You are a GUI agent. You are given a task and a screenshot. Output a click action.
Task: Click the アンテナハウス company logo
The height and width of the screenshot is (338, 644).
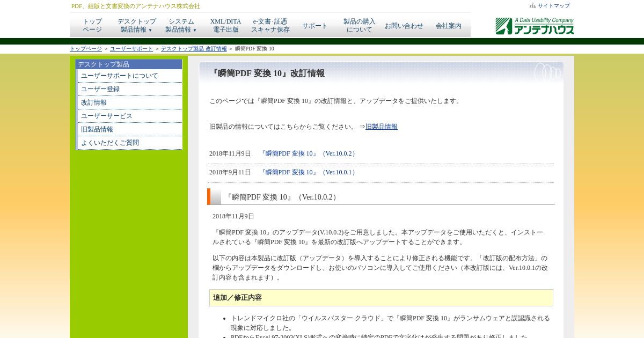point(535,26)
